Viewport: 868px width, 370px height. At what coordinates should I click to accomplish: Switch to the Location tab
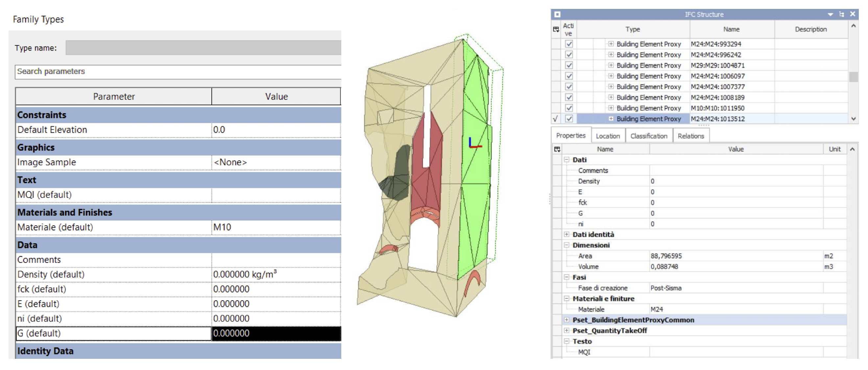tap(608, 136)
